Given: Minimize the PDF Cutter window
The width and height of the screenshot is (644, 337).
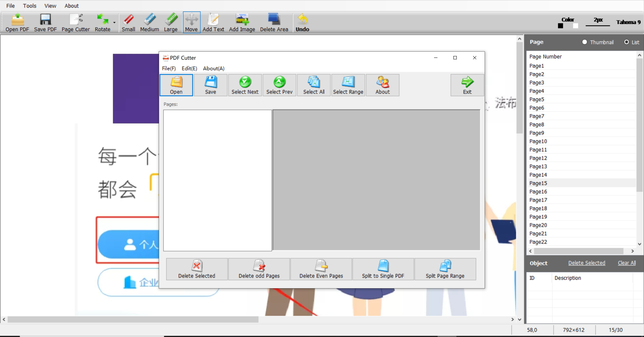Looking at the screenshot, I should tap(435, 58).
